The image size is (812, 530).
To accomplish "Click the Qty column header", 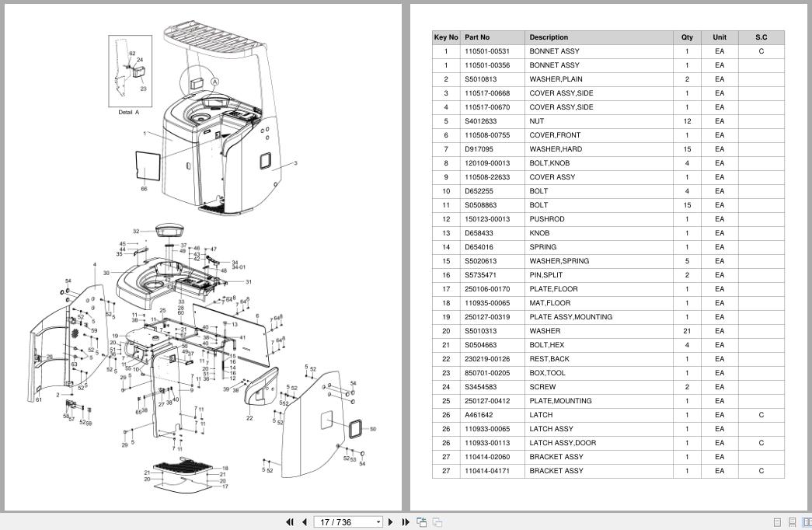I will click(687, 37).
